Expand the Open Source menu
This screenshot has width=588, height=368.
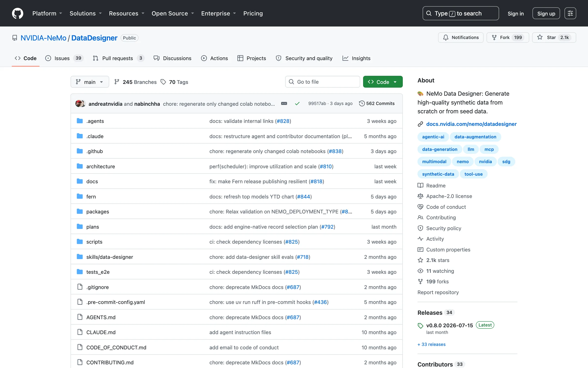(x=173, y=13)
